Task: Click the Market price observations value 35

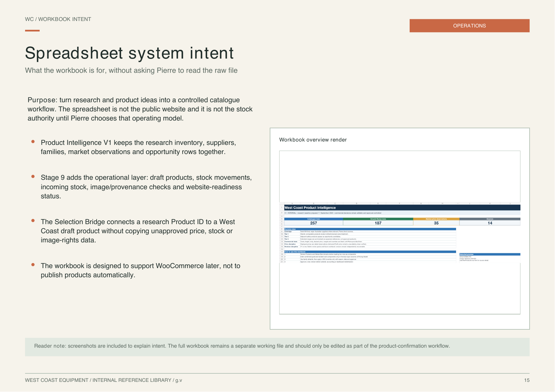Action: pos(436,223)
